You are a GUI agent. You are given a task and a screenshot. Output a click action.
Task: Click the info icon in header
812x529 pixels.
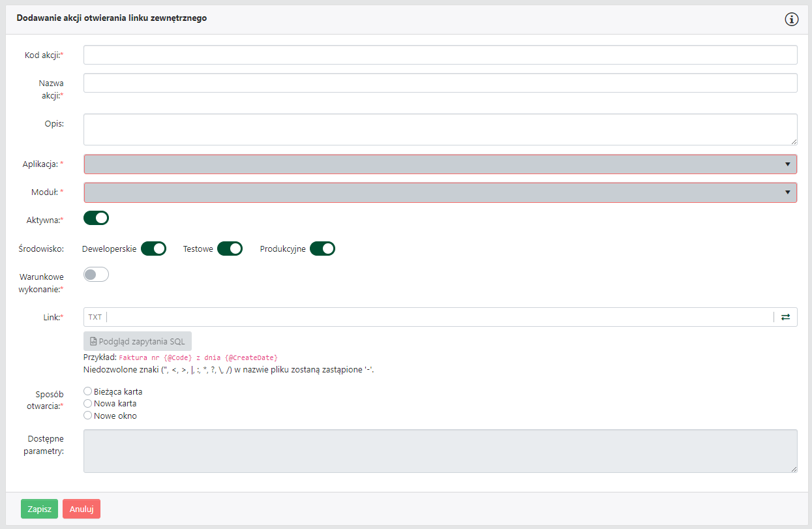(791, 19)
